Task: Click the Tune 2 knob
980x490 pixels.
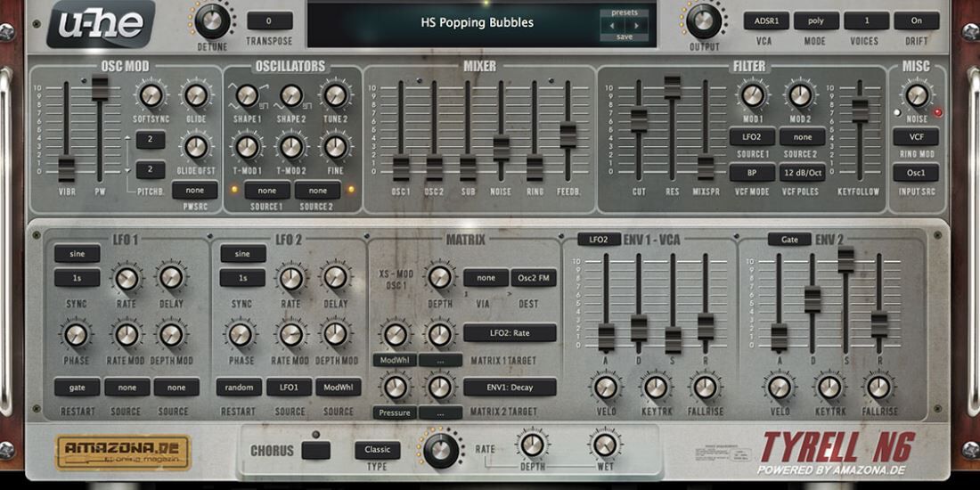Action: tap(336, 95)
